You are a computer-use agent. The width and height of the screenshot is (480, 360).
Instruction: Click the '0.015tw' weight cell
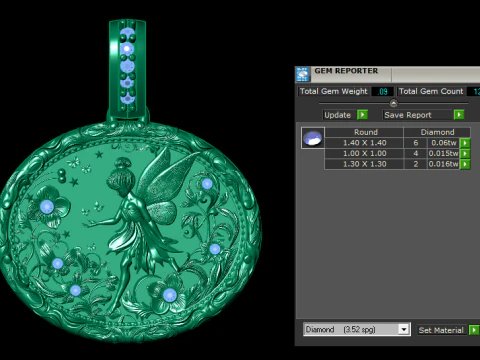[x=443, y=153]
